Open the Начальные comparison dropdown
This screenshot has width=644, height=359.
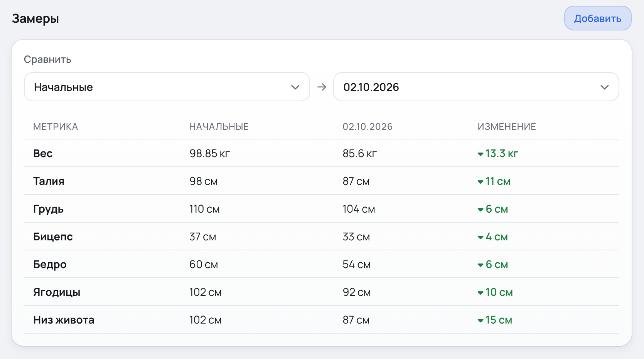pyautogui.click(x=167, y=87)
